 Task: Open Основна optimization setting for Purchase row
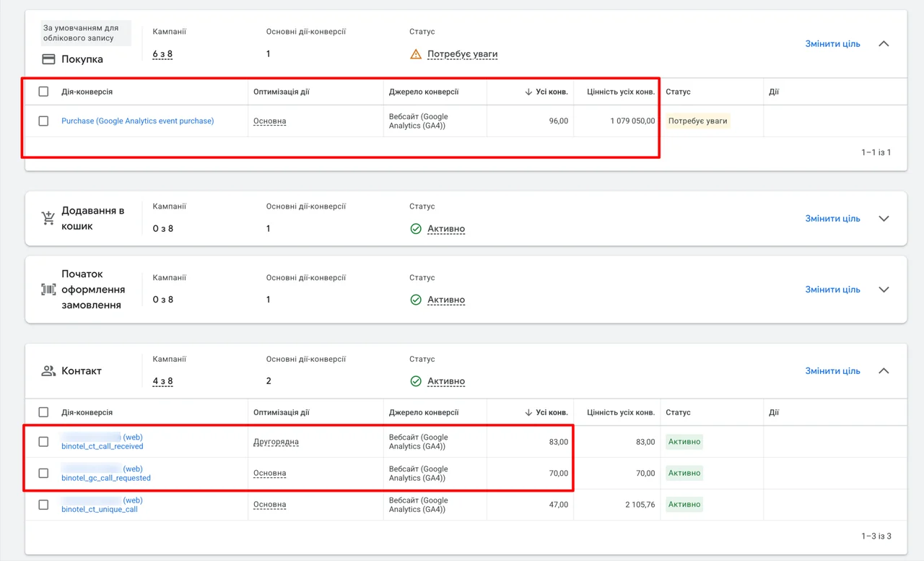pos(270,121)
